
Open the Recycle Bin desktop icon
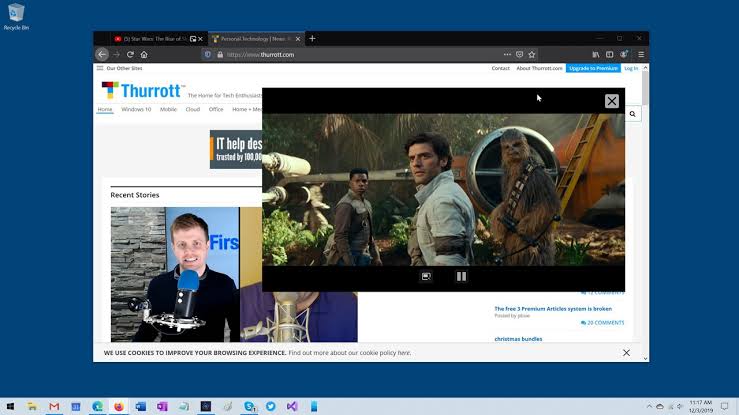16,17
